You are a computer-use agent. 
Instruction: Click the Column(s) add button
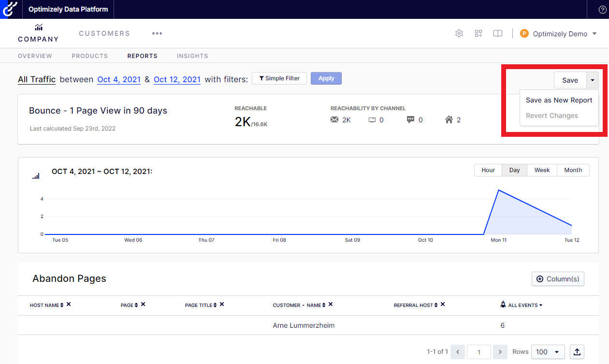click(x=558, y=279)
